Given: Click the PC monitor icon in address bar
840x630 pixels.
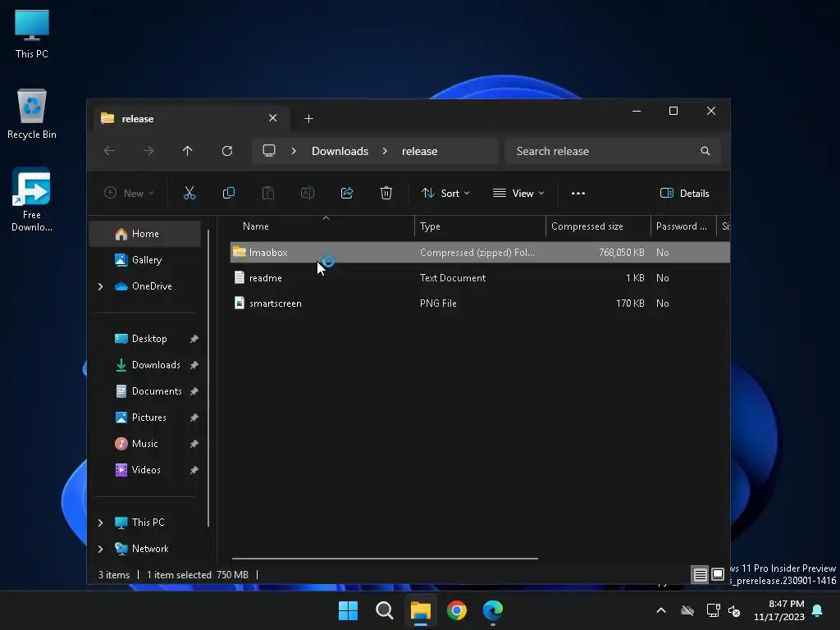Looking at the screenshot, I should (269, 151).
